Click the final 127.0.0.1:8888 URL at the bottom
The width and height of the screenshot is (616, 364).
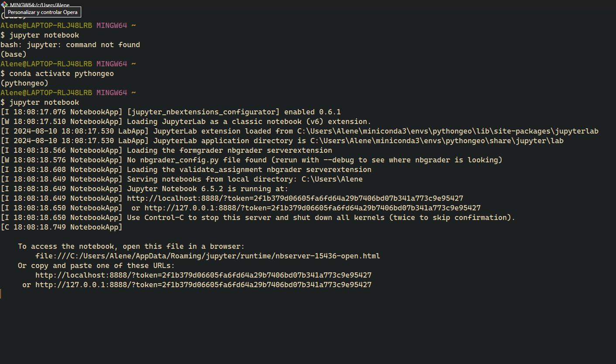click(203, 285)
